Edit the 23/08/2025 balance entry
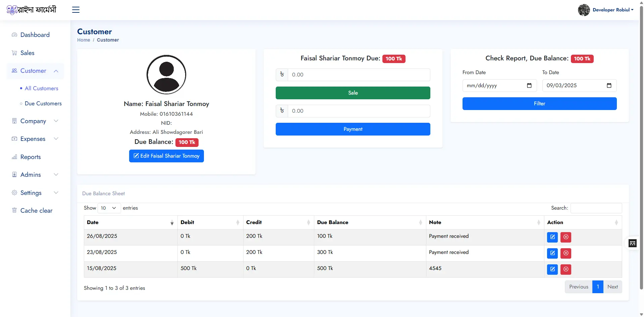644x317 pixels. point(552,253)
